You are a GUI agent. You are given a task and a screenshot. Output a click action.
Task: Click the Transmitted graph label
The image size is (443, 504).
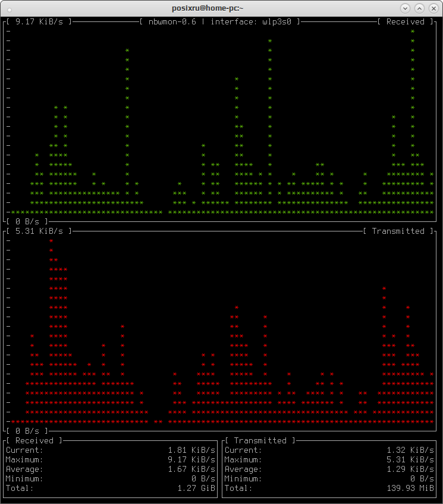tap(398, 231)
